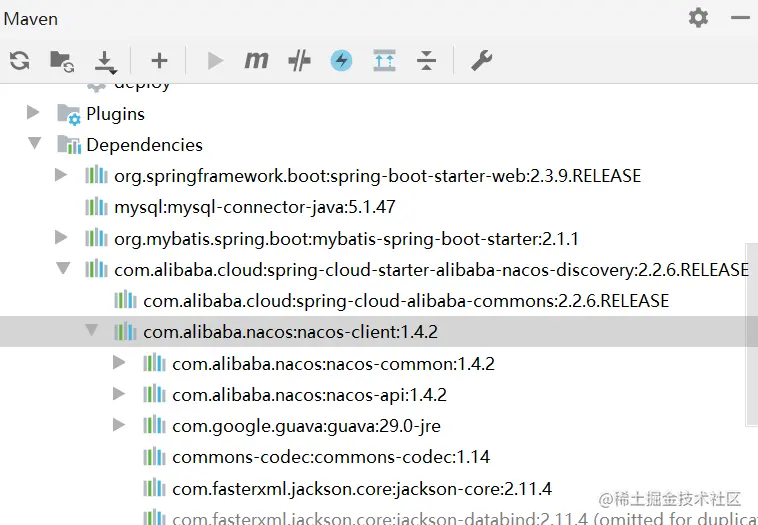Screen dimensions: 758x525
Task: Click library icon beside mybatis-spring-boot-starter
Action: (96, 238)
